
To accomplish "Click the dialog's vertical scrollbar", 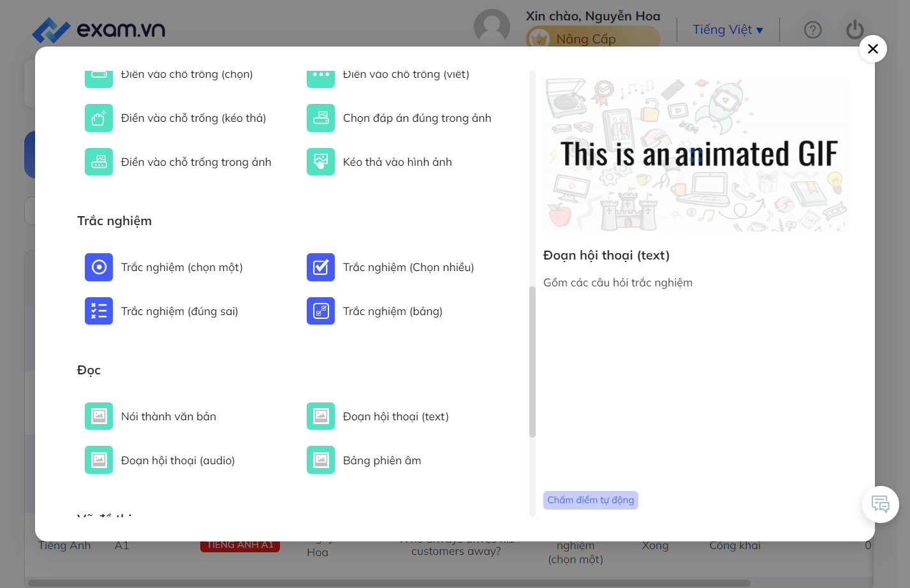I will (532, 362).
